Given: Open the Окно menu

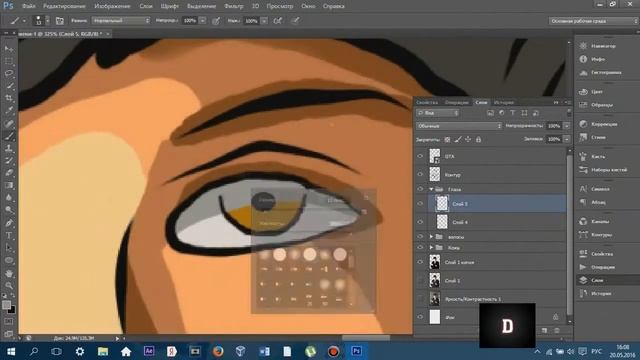Looking at the screenshot, I should coord(308,6).
